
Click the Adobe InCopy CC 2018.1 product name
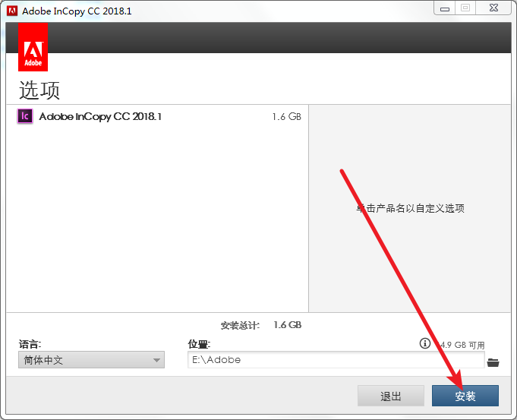click(x=100, y=116)
